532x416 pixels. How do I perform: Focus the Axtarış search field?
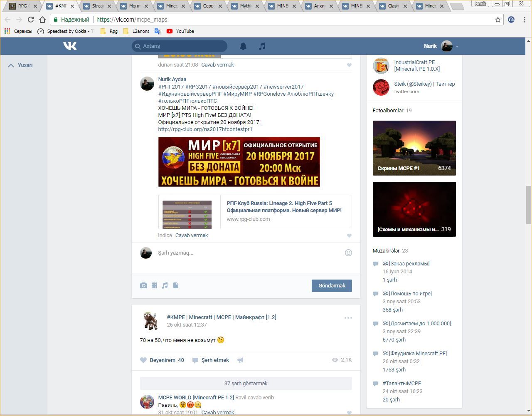point(180,46)
